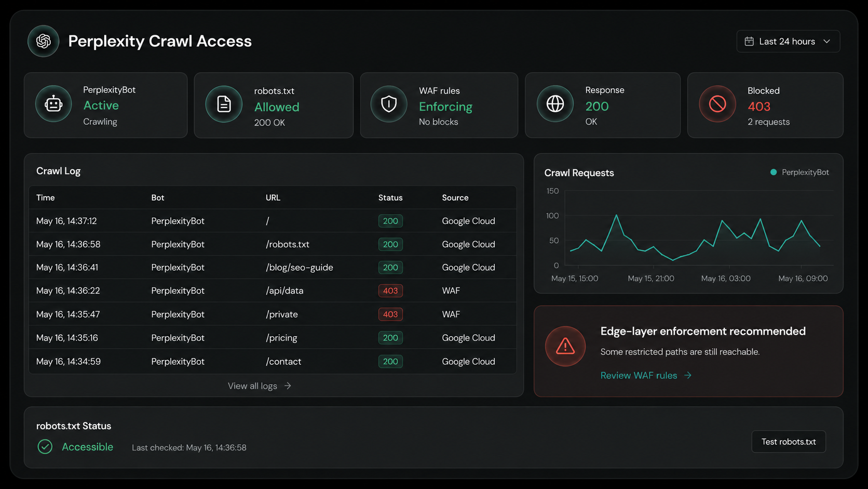Click the 403 value in Blocked card
868x489 pixels.
click(759, 107)
